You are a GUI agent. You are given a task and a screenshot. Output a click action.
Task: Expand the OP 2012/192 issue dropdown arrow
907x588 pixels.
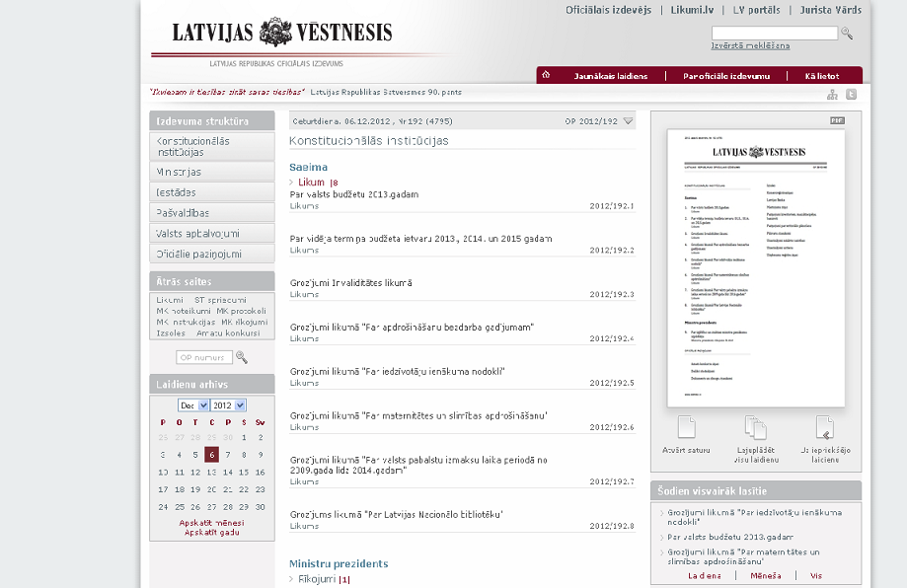tap(629, 121)
